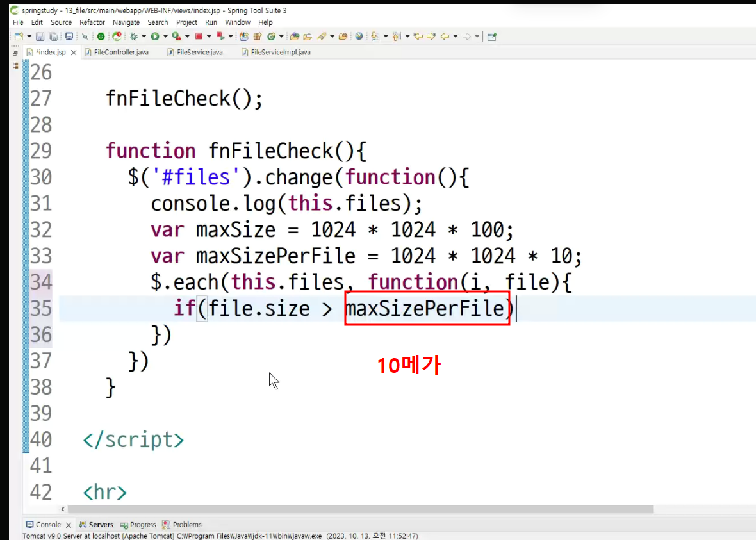Switch to the FileService.java tab

[x=195, y=52]
